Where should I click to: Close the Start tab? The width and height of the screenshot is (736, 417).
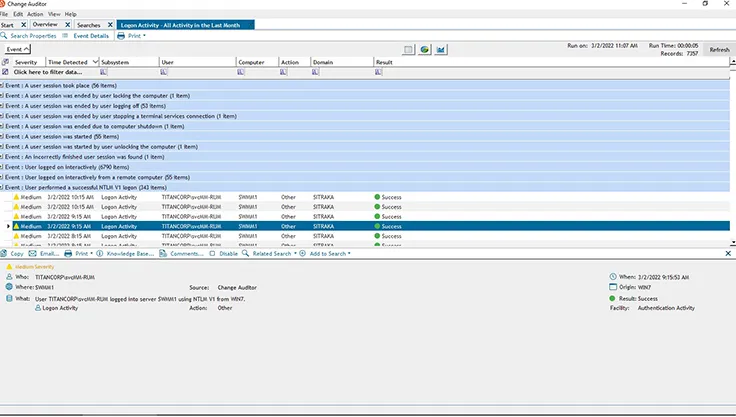pyautogui.click(x=23, y=25)
